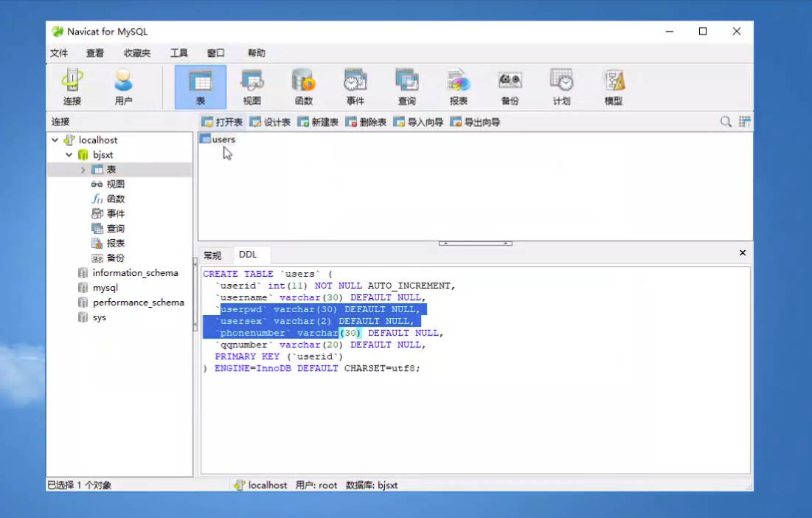Click the PRIMARY KEY line in DDL
The image size is (812, 518).
coord(279,356)
